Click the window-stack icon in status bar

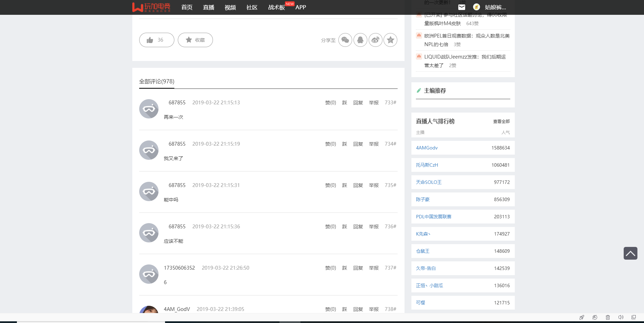point(634,317)
